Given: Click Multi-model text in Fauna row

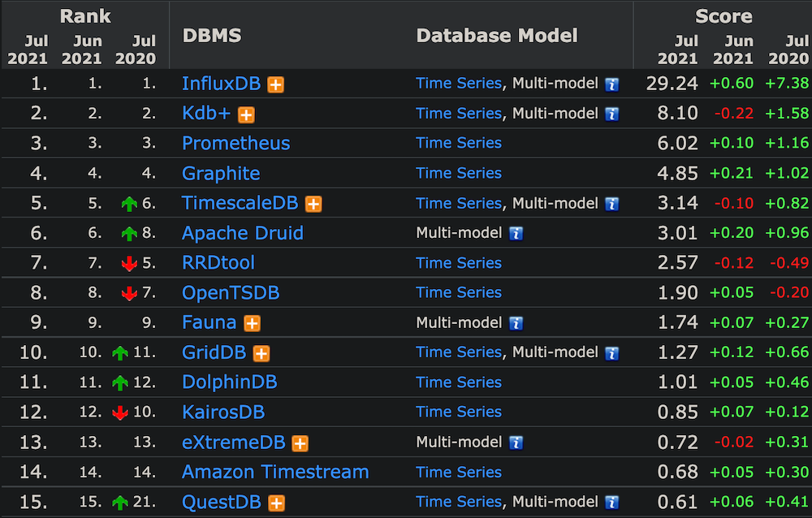Looking at the screenshot, I should pos(459,322).
